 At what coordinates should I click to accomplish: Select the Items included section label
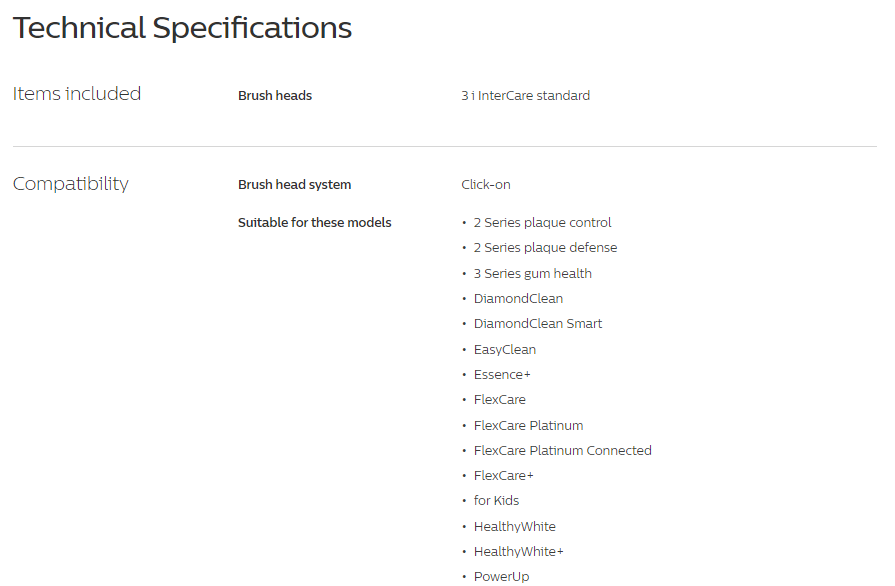[77, 94]
